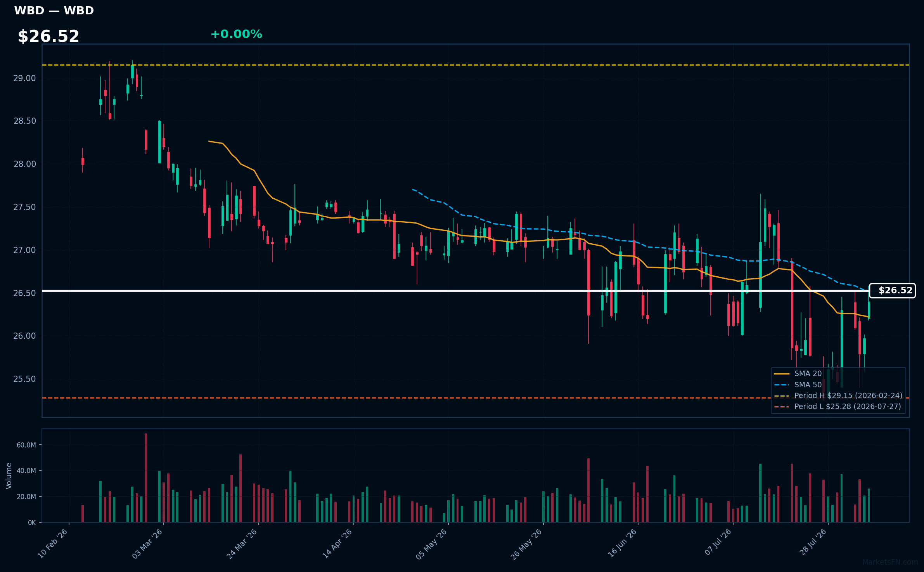This screenshot has height=572, width=924.
Task: Click the tallest volume bar near 03 Mar
Action: 146,478
